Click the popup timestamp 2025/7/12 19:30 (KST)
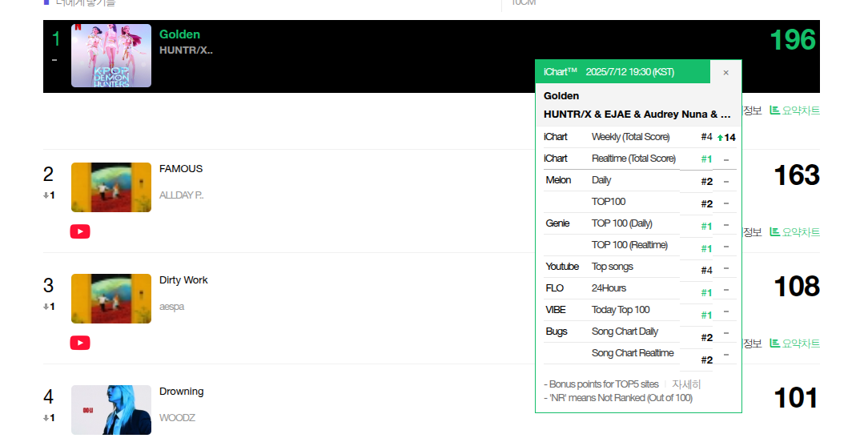868x438 pixels. coord(630,72)
